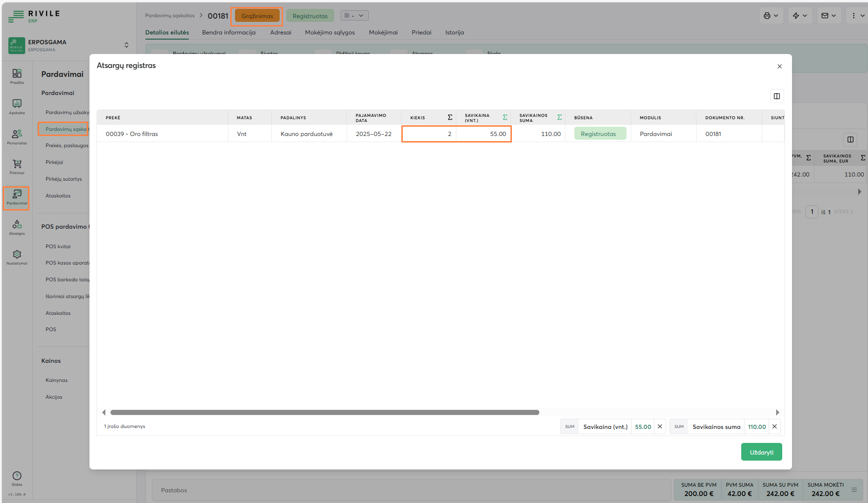The height and width of the screenshot is (503, 868).
Task: Toggle sum on Savikainos suma column
Action: tap(559, 117)
